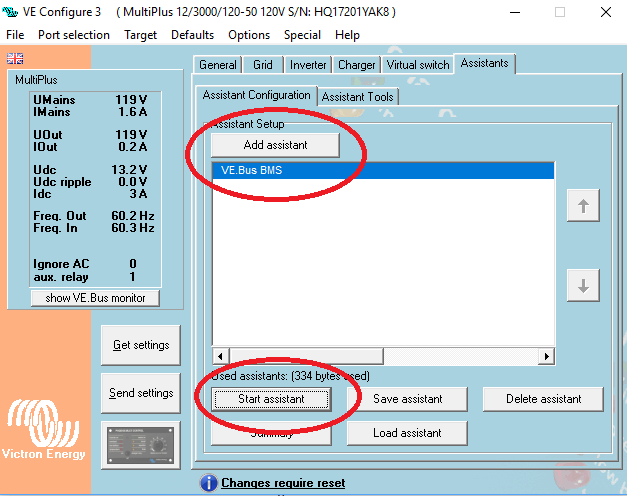Move selected assistant up with arrow
The image size is (627, 496).
(583, 206)
